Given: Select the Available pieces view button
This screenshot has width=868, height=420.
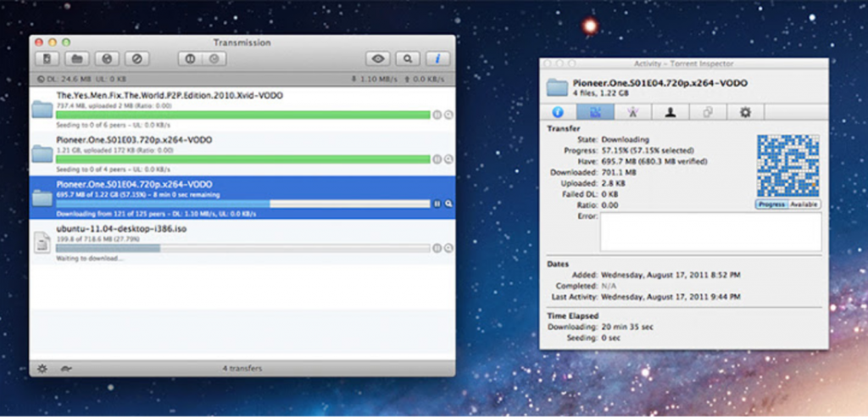Looking at the screenshot, I should (x=804, y=204).
